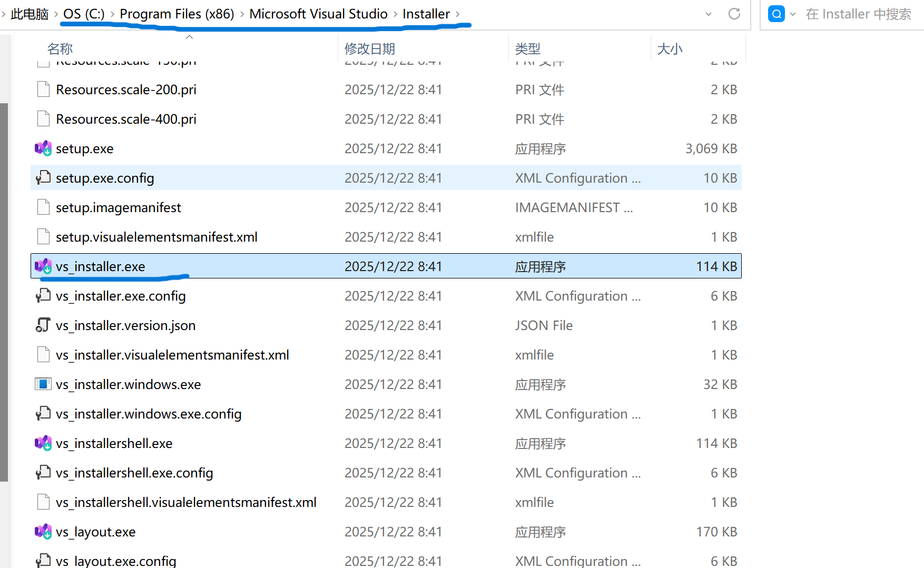The image size is (924, 568).
Task: Click the 170 KB size of vs_layout.exe
Action: click(716, 532)
